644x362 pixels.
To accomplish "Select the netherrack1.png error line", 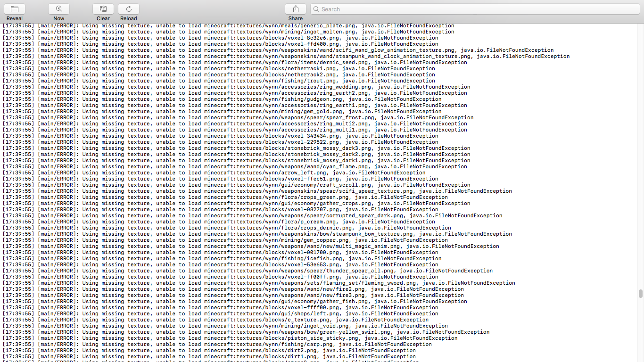I will coord(219,69).
